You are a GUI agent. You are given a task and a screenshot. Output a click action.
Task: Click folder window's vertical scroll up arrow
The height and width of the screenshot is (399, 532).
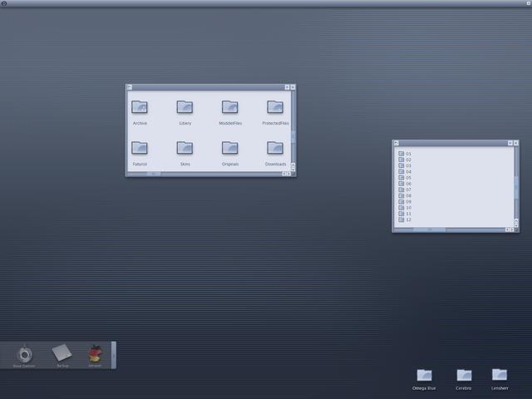(293, 165)
